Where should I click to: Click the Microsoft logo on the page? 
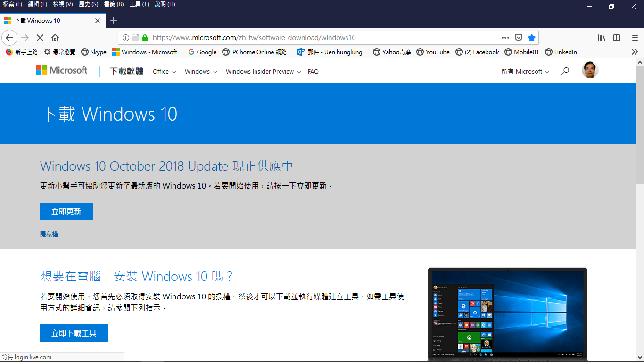[x=62, y=71]
